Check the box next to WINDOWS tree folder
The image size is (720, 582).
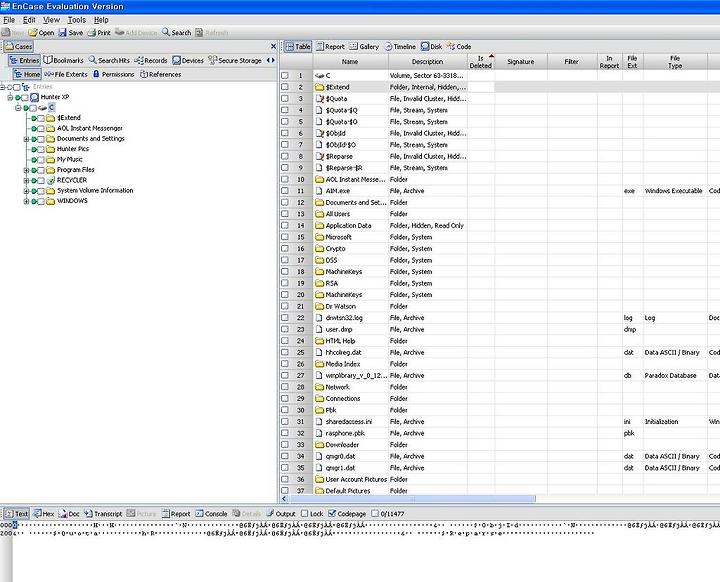tap(41, 201)
